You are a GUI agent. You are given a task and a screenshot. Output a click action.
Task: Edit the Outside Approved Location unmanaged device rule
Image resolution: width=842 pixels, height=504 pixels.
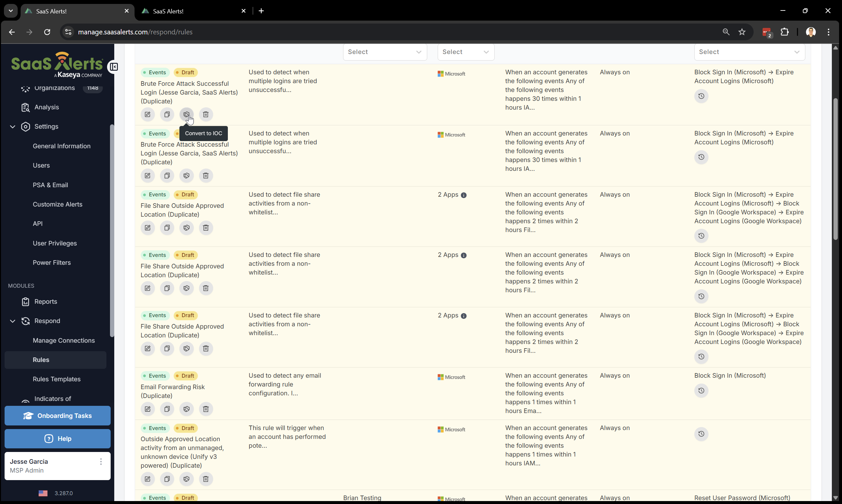point(147,479)
